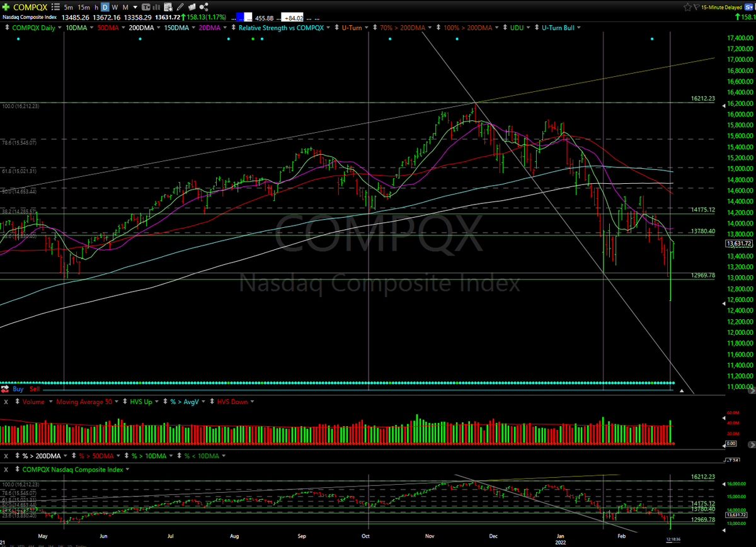Viewport: 756px width, 547px height.
Task: Open Relative Strength vs COMPQX dropdown
Action: coord(328,28)
